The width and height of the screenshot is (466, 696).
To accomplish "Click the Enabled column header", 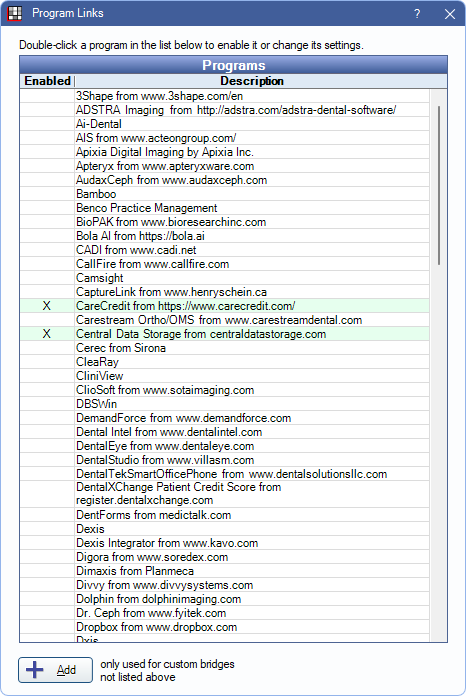I will pyautogui.click(x=47, y=81).
